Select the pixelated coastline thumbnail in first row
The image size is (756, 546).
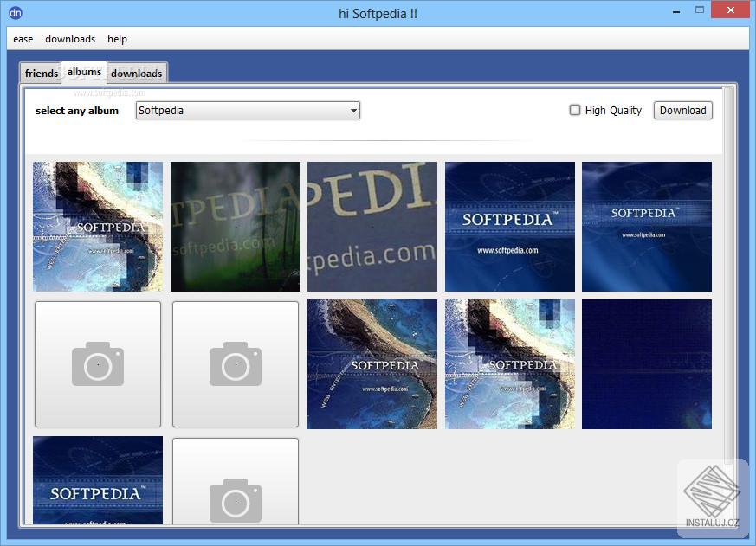[98, 227]
